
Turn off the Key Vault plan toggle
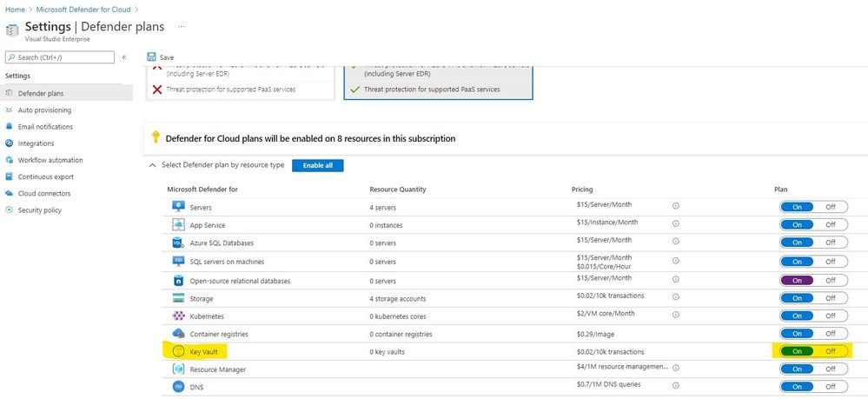point(831,351)
